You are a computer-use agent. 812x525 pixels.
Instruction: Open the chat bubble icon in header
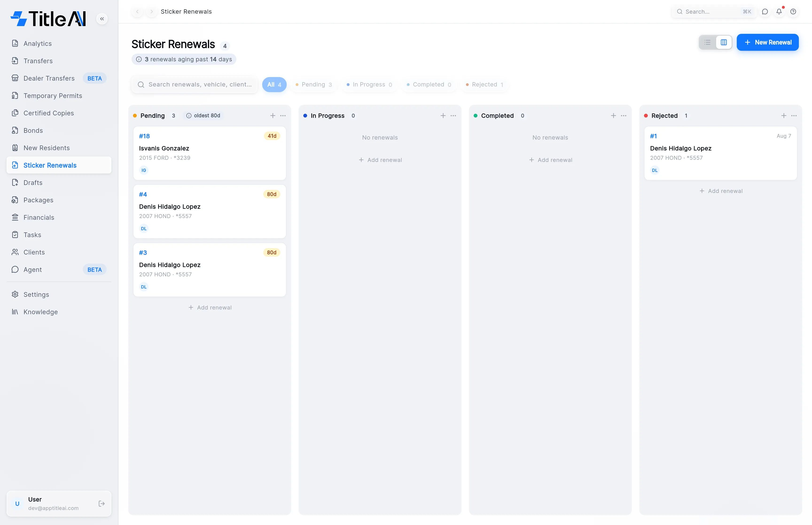coord(765,12)
